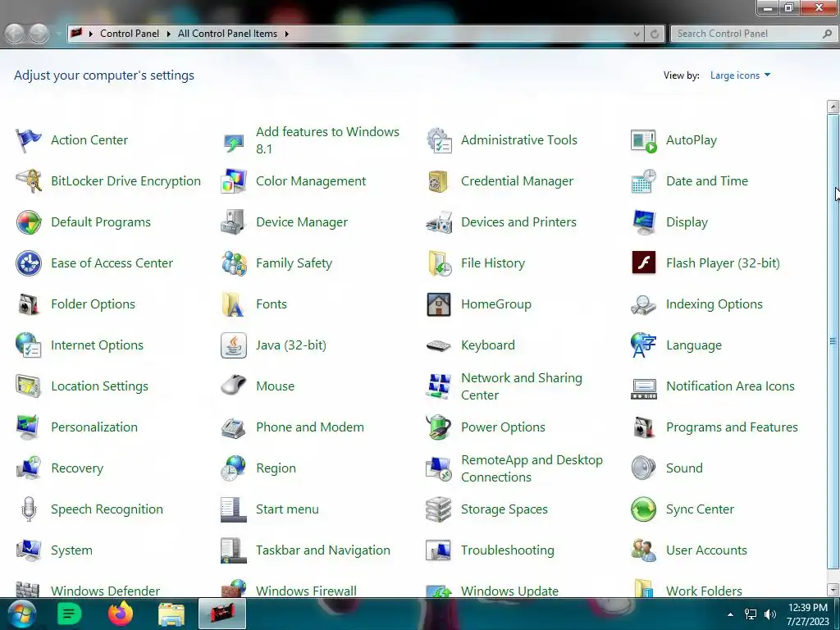Open the Notification Area Icons link
This screenshot has height=630, width=840.
[x=730, y=386]
